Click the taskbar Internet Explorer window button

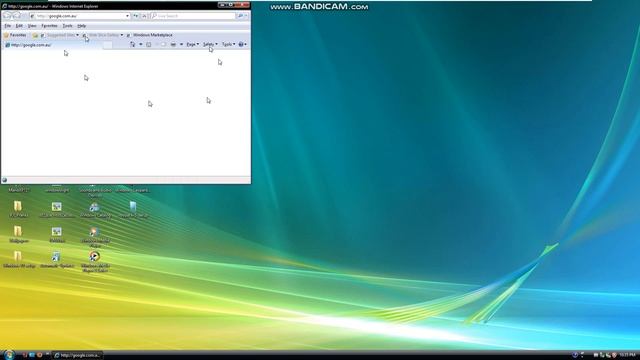77,355
